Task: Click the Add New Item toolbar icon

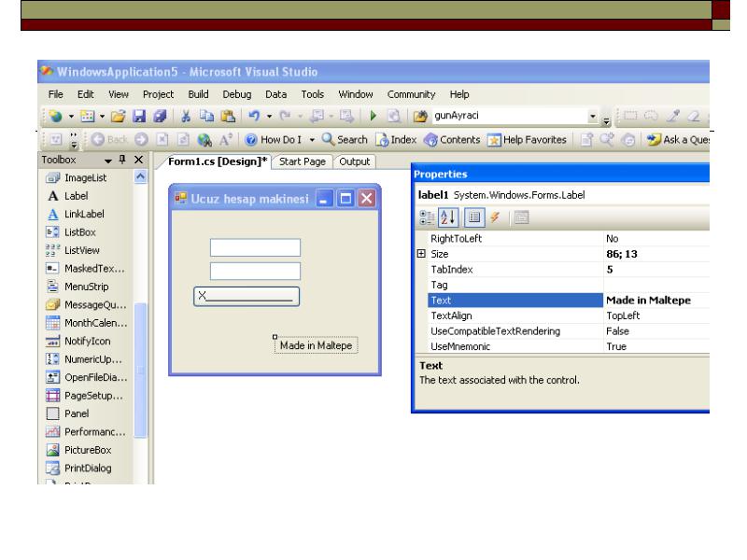Action: (x=87, y=116)
